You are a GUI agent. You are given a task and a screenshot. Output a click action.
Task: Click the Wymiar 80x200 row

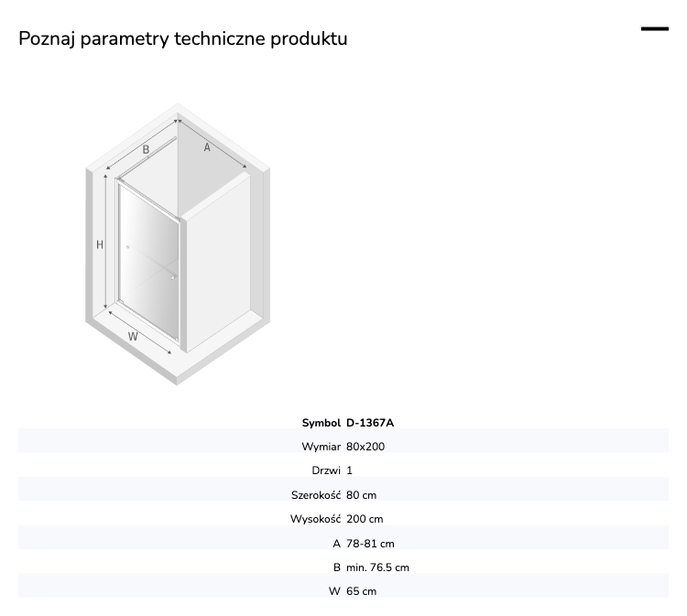coord(343,447)
